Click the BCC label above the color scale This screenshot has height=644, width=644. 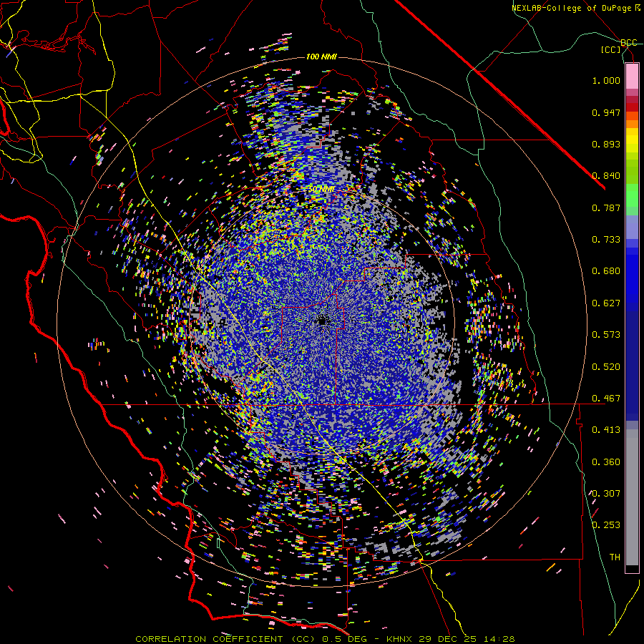[x=629, y=43]
